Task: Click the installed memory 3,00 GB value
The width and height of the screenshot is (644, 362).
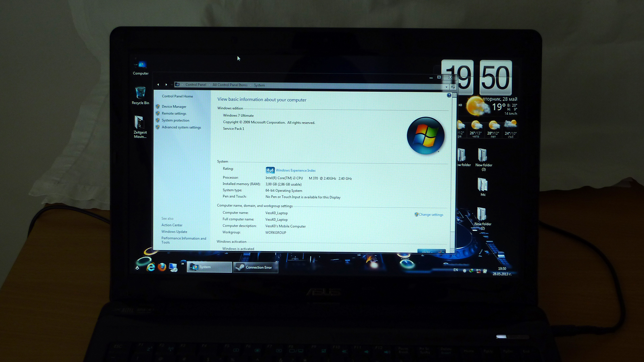Action: pyautogui.click(x=283, y=184)
